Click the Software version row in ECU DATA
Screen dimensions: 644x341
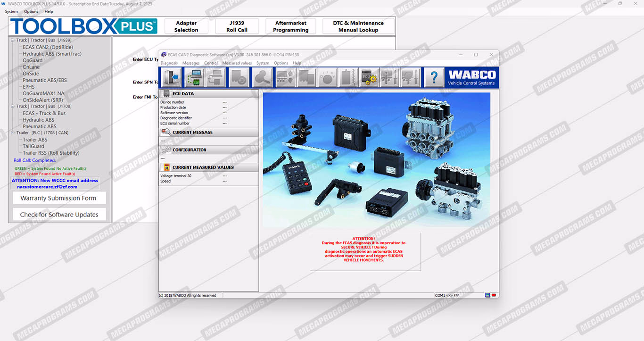pos(208,113)
